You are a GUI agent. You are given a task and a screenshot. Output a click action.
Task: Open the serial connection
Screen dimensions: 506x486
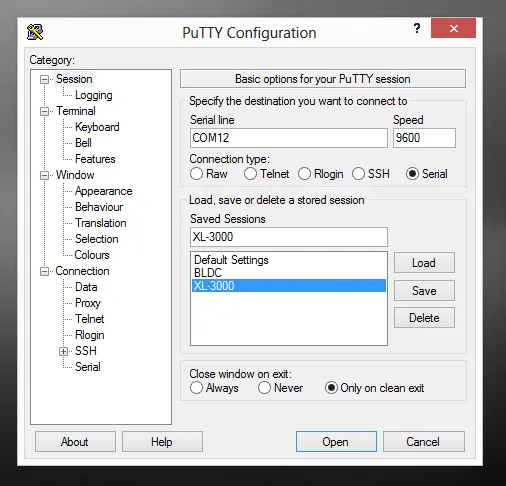click(x=336, y=442)
